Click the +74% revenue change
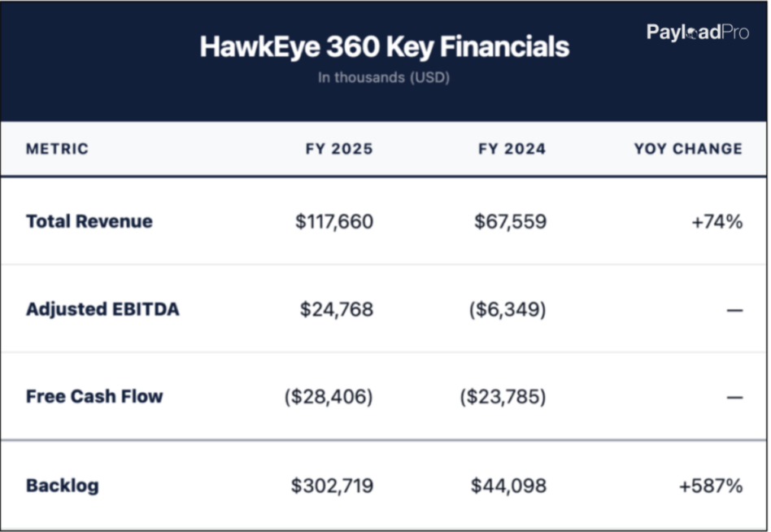This screenshot has height=532, width=771. coord(717,221)
